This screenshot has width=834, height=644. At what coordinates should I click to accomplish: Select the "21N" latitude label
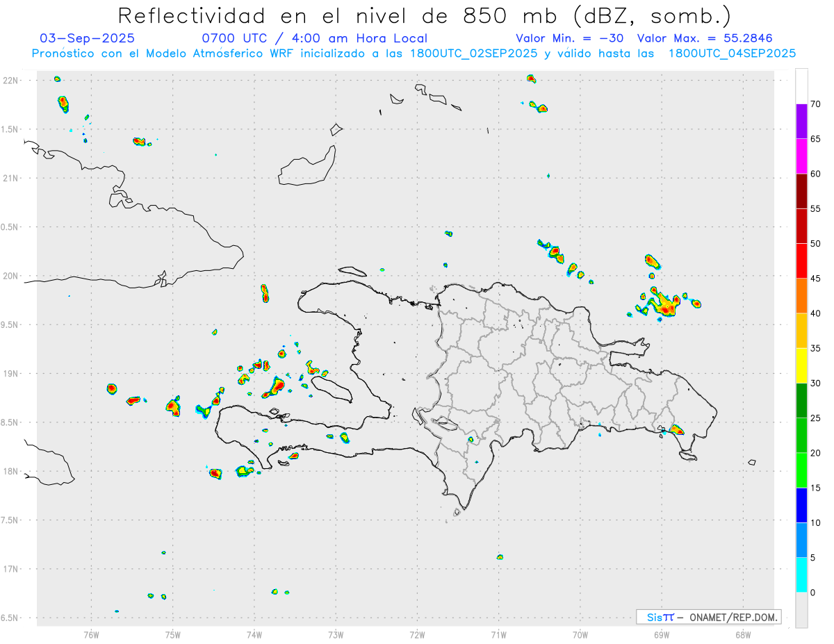(x=12, y=178)
